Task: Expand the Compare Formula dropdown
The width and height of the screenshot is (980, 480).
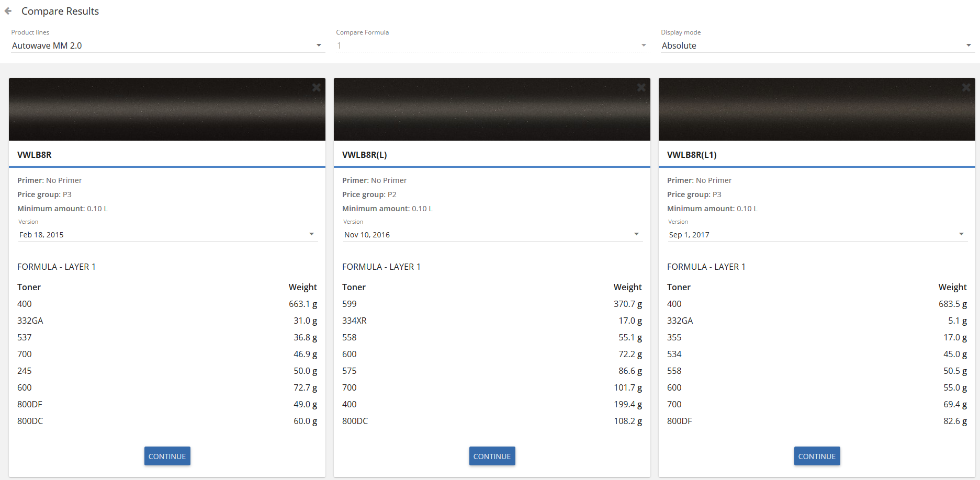Action: (x=492, y=45)
